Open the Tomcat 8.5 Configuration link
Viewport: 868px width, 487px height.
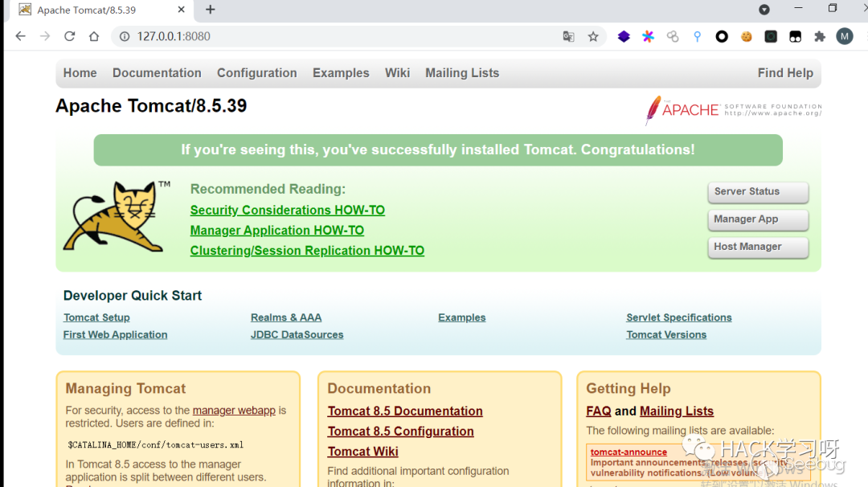pos(400,431)
